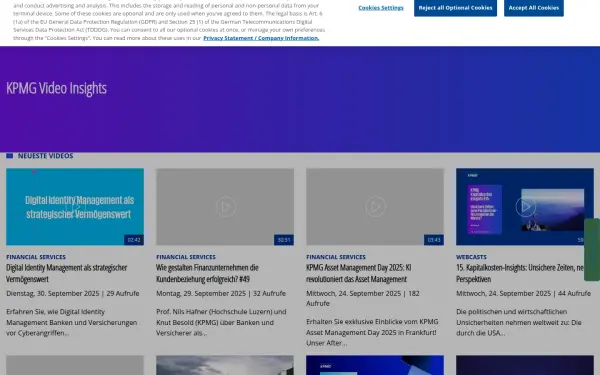Open title 'Wie gestalten Finanzunternehmen die Kundenbeziehung erfolgreich? #49'
The image size is (600, 375).
207,273
